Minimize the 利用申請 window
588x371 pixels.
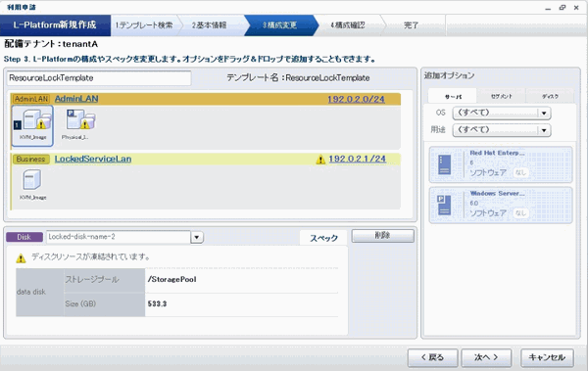click(548, 8)
